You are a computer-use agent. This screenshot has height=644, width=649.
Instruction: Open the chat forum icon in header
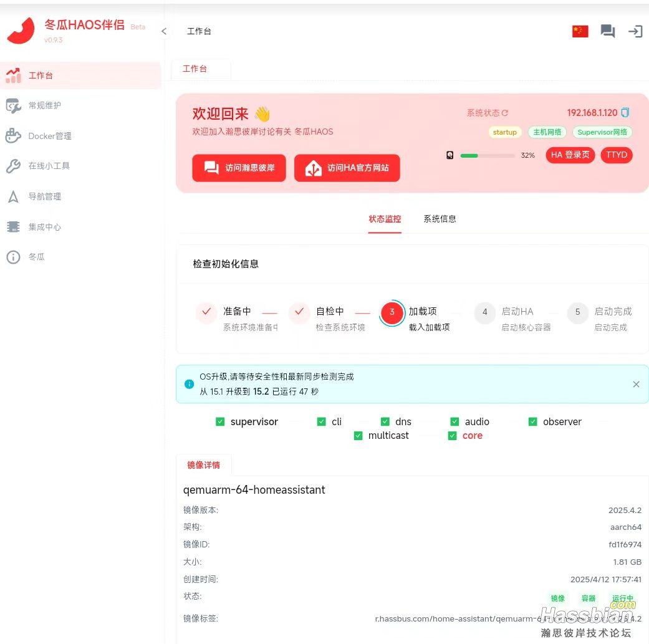(x=608, y=31)
